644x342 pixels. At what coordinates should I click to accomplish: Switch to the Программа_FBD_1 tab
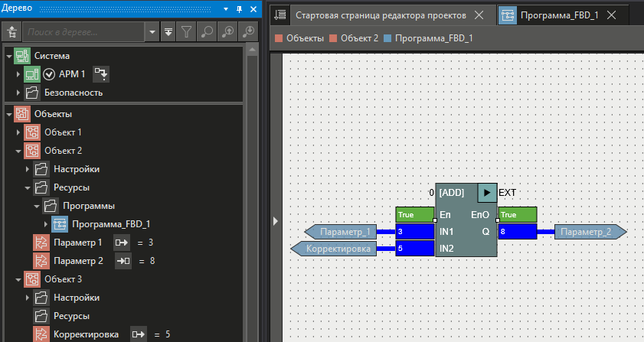coord(560,15)
